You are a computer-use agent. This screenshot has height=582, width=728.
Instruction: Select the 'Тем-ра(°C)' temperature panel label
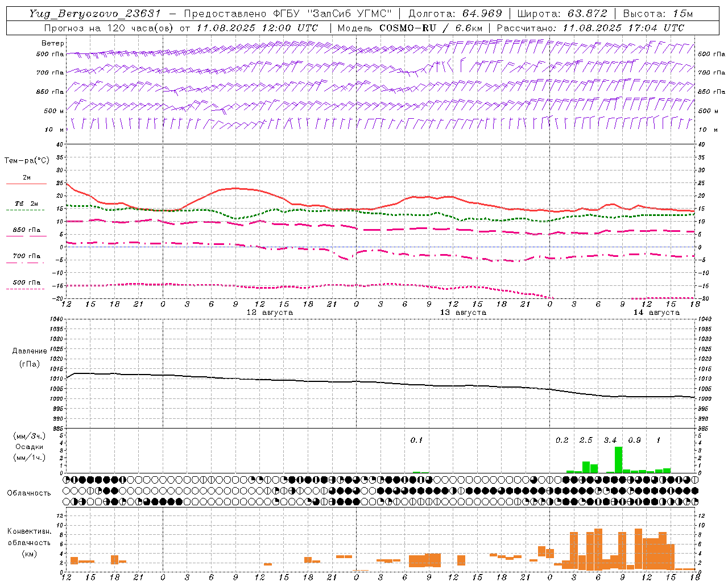[27, 161]
